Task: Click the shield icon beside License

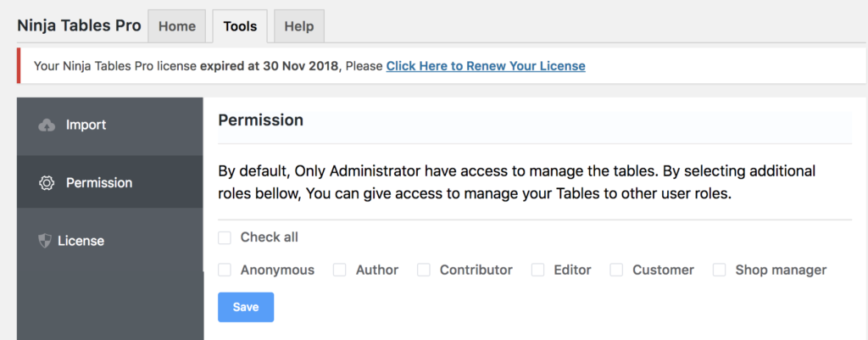Action: click(45, 241)
